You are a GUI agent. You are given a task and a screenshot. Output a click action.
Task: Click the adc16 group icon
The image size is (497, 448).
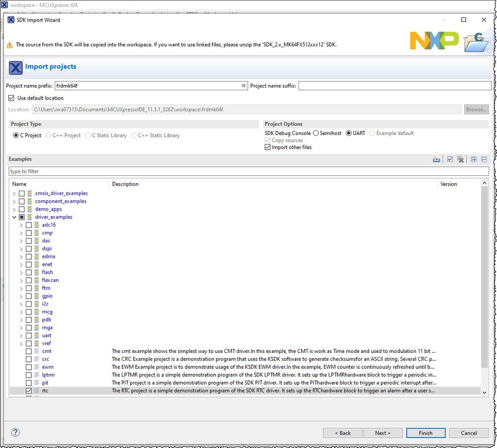pos(36,225)
